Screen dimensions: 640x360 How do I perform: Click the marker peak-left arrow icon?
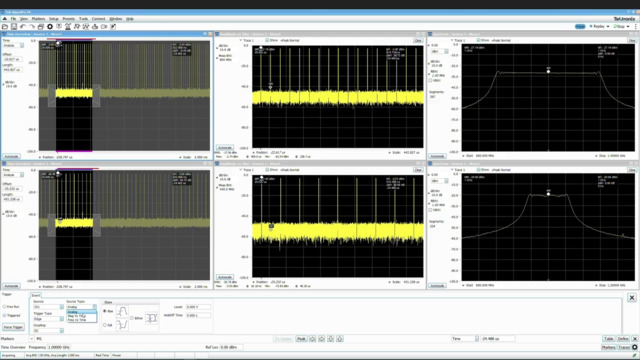click(313, 339)
